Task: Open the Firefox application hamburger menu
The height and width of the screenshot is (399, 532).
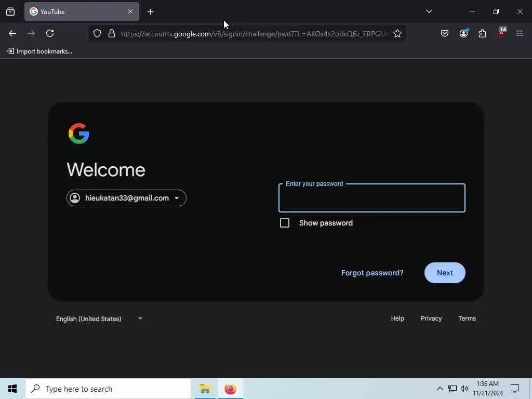Action: [520, 33]
